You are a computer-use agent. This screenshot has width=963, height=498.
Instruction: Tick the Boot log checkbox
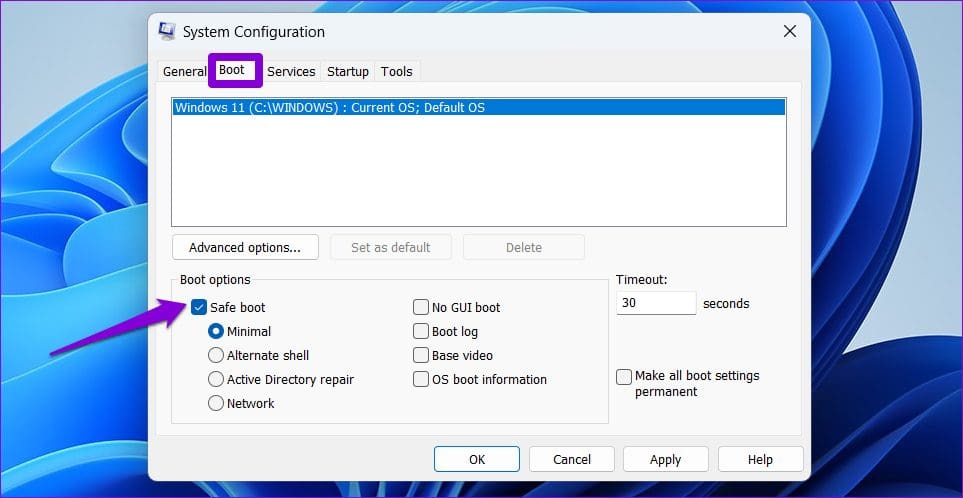tap(421, 331)
